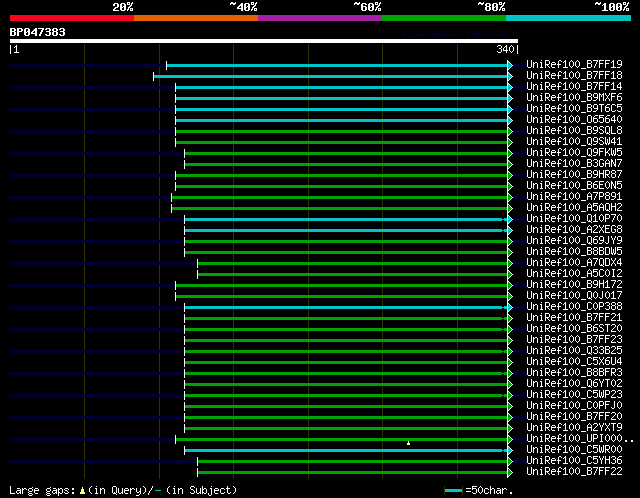Select the truncated UniRef100_UPI000.. label
Viewport: 640px width, 498px height.
tap(580, 439)
